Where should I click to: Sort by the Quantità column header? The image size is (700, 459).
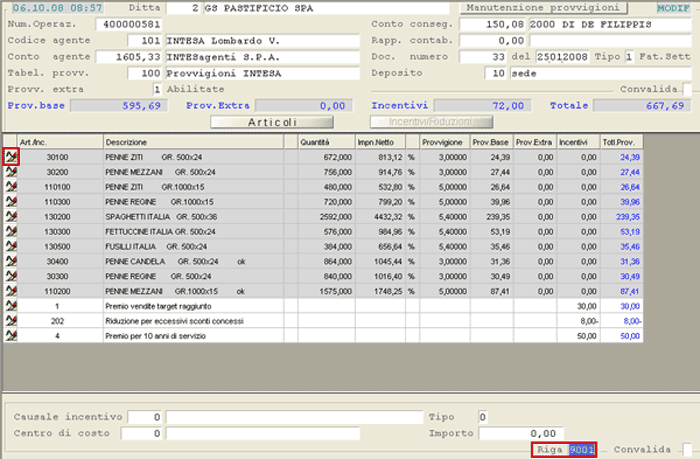[326, 142]
